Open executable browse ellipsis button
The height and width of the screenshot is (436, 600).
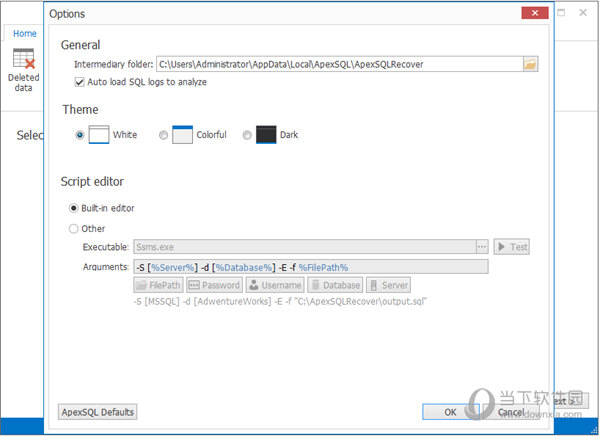pos(482,247)
